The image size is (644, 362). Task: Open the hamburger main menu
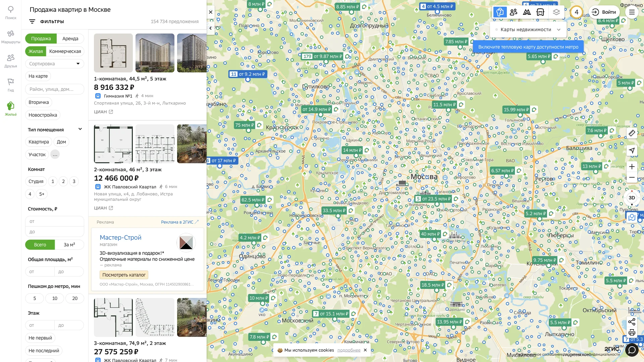click(x=632, y=12)
